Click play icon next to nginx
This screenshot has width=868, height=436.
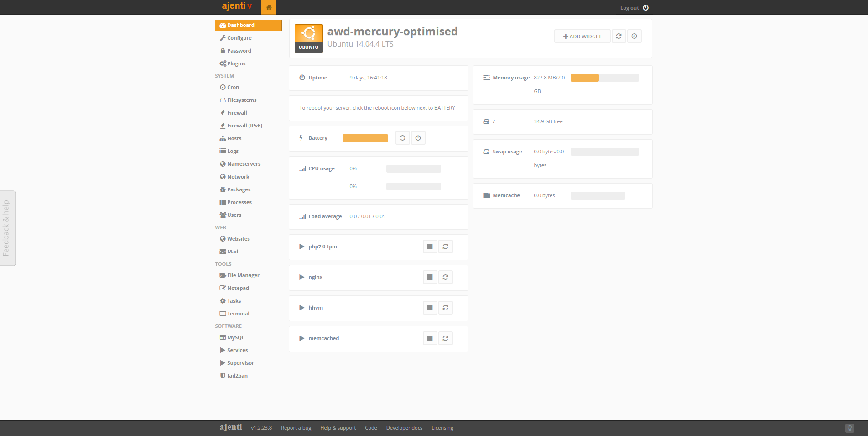coord(301,277)
